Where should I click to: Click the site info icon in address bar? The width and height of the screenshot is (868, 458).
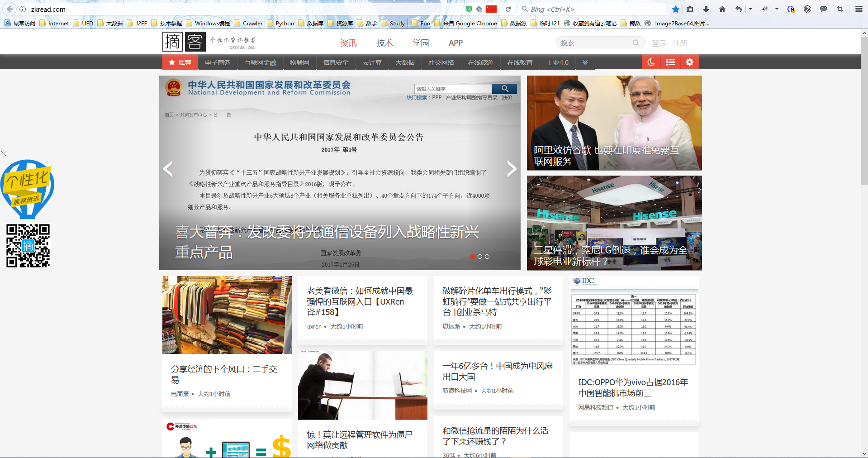23,9
